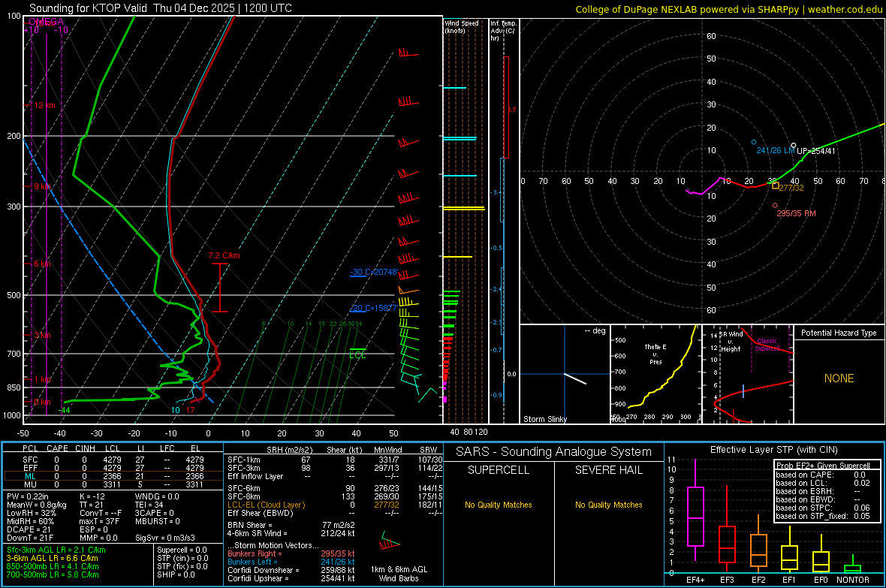Click the SR Wind v. Height label
Viewport: 886px width, 588px height.
731,342
